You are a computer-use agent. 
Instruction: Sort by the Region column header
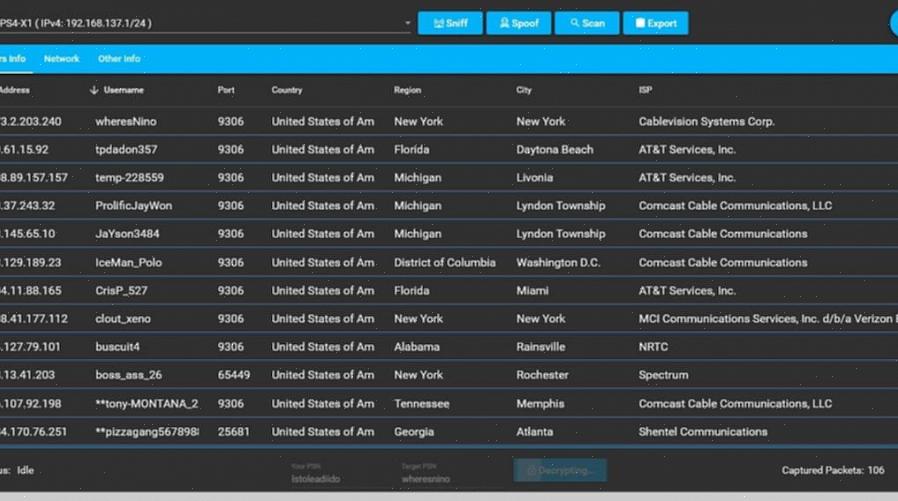tap(407, 90)
